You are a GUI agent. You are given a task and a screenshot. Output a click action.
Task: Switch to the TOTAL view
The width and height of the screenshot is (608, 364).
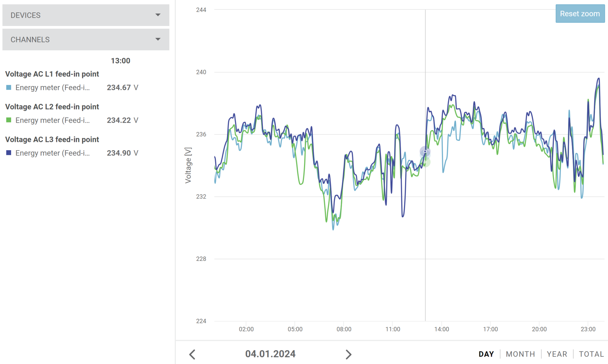(x=591, y=354)
